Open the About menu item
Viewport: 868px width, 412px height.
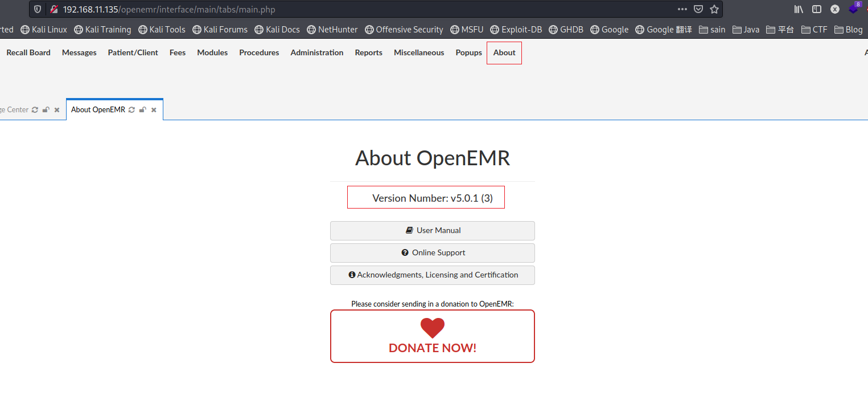[504, 52]
